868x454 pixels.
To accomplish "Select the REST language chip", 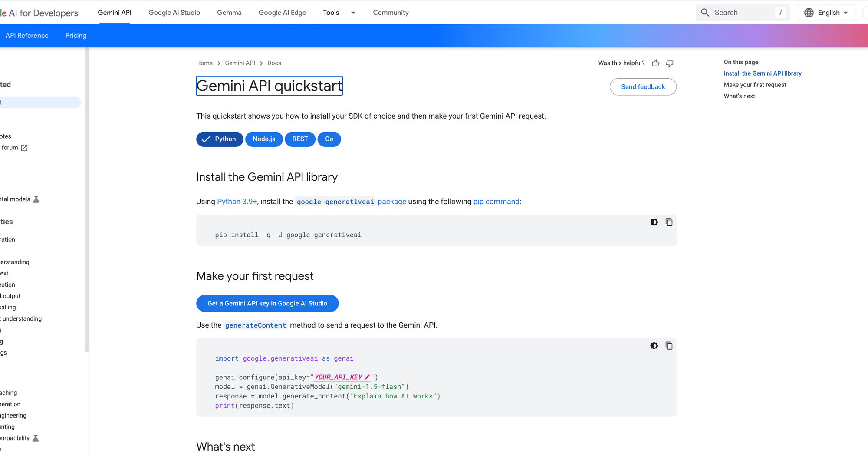I will pos(300,139).
